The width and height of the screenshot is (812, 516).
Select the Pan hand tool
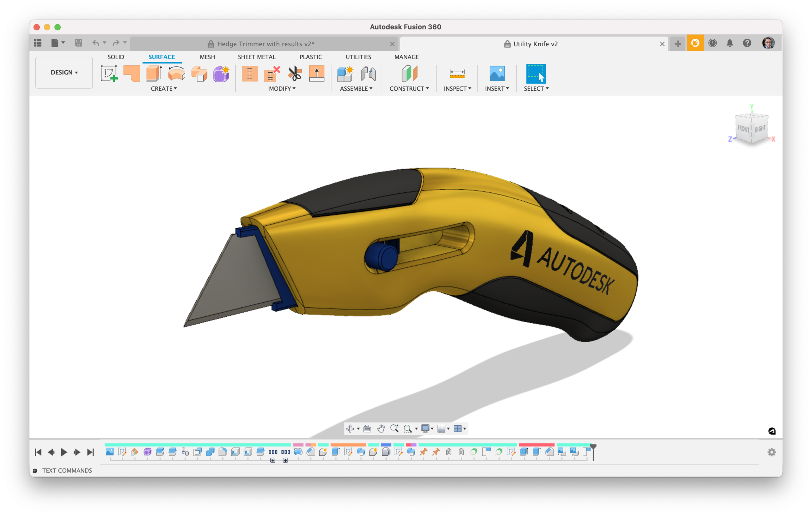coord(381,429)
